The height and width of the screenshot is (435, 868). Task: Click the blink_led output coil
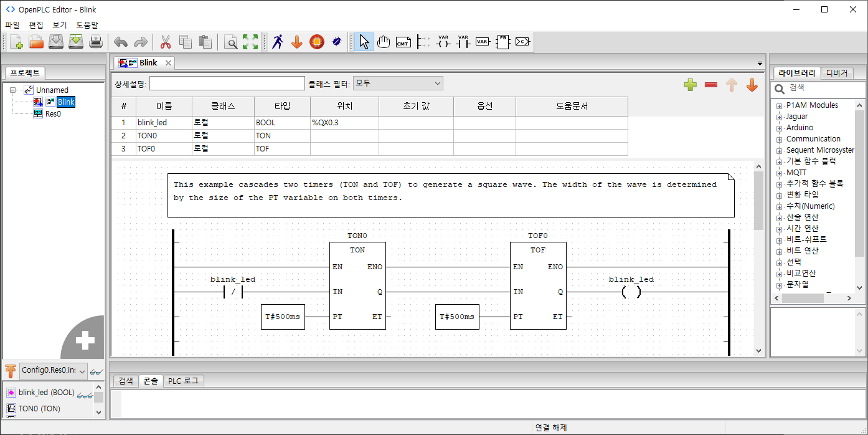(x=631, y=292)
